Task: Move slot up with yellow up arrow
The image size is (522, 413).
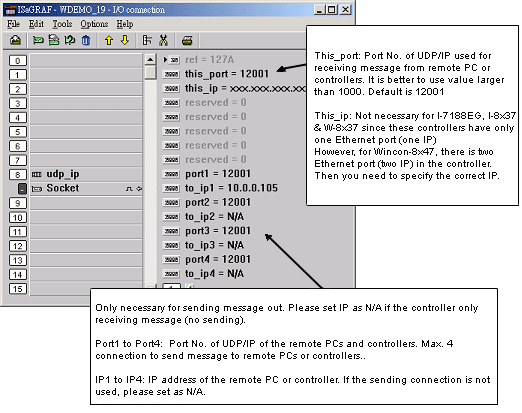Action: [109, 40]
